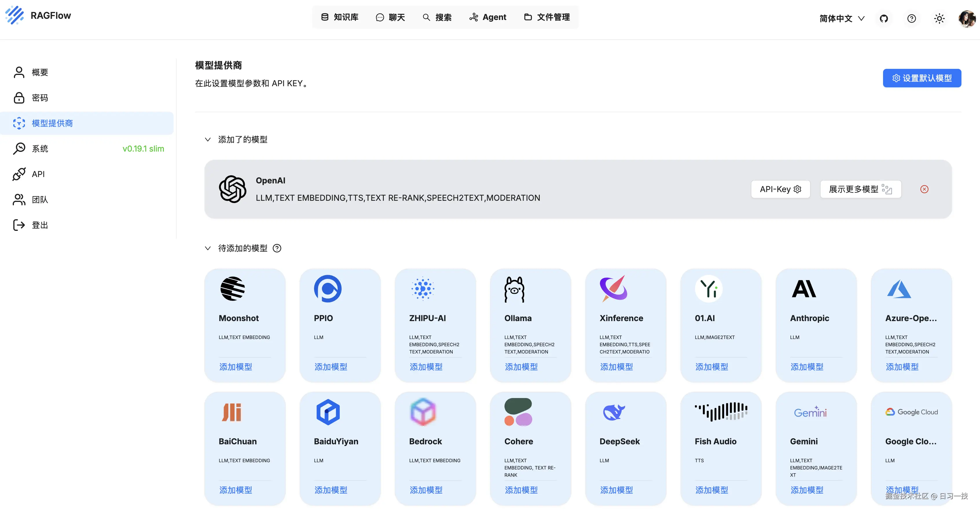Click the Ollama llama icon
The width and height of the screenshot is (980, 512).
point(514,289)
